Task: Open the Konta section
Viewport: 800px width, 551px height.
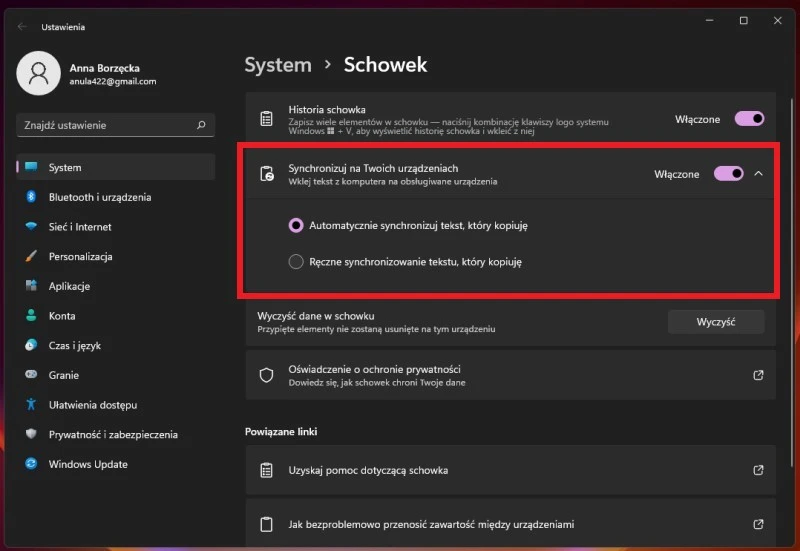Action: click(x=116, y=315)
